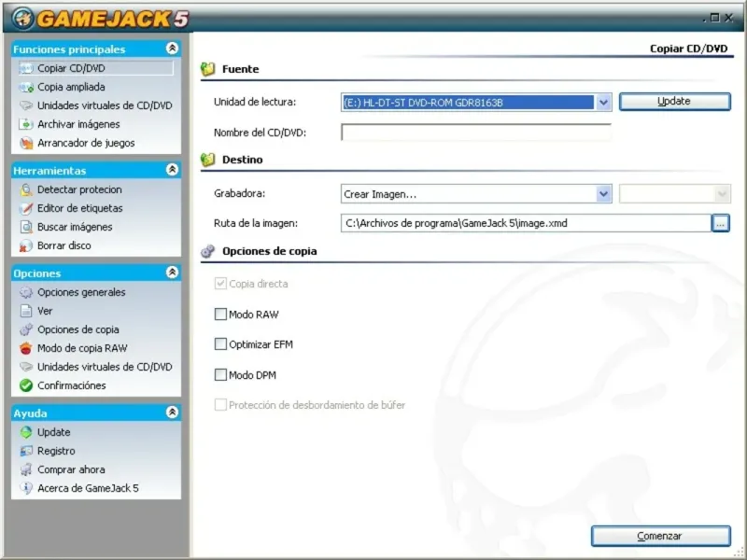Open Buscar imágenes
The width and height of the screenshot is (747, 560).
coord(75,227)
